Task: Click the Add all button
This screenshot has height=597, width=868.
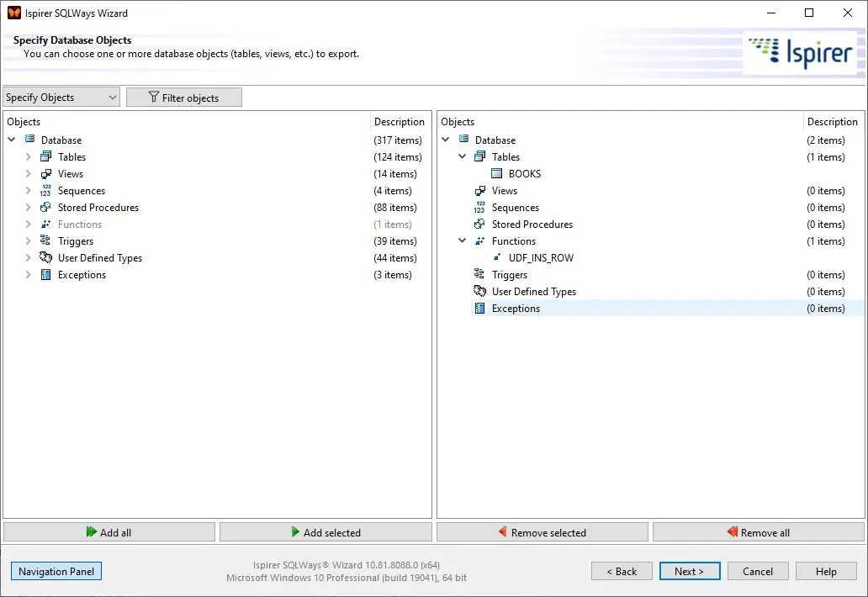Action: (x=109, y=532)
